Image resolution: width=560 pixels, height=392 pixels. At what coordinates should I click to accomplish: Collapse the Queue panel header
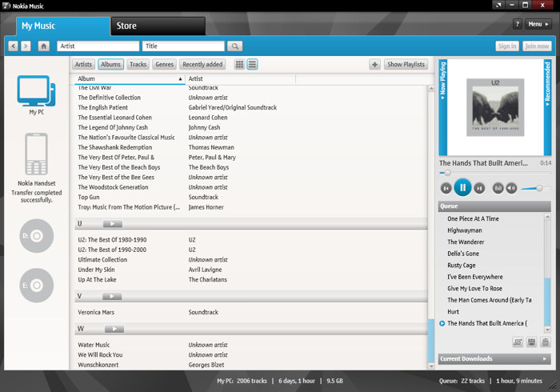(494, 206)
